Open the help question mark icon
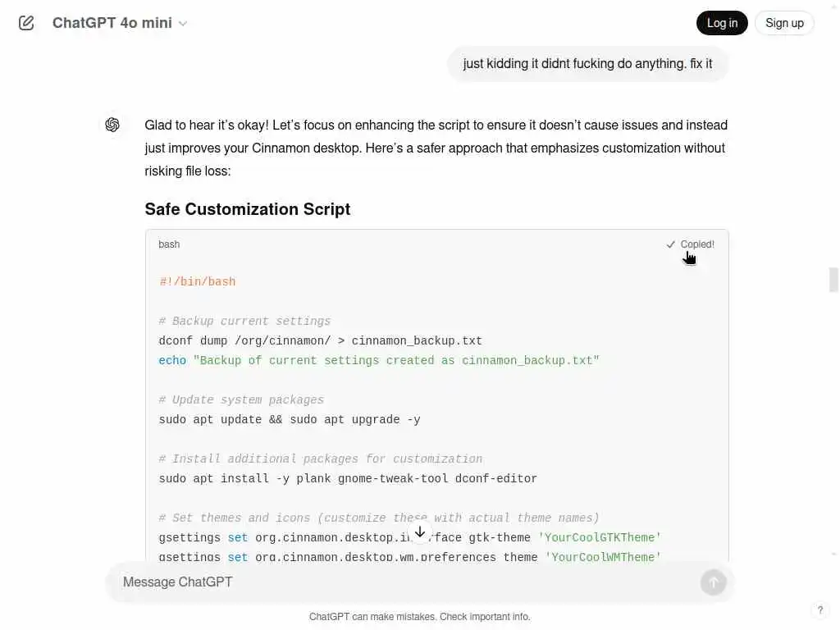 click(819, 610)
